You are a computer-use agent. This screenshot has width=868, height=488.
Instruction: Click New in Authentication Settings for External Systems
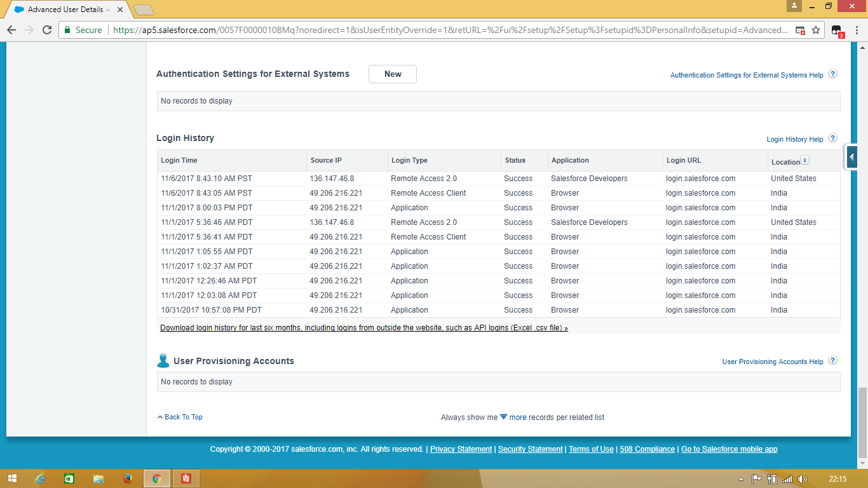pyautogui.click(x=392, y=74)
